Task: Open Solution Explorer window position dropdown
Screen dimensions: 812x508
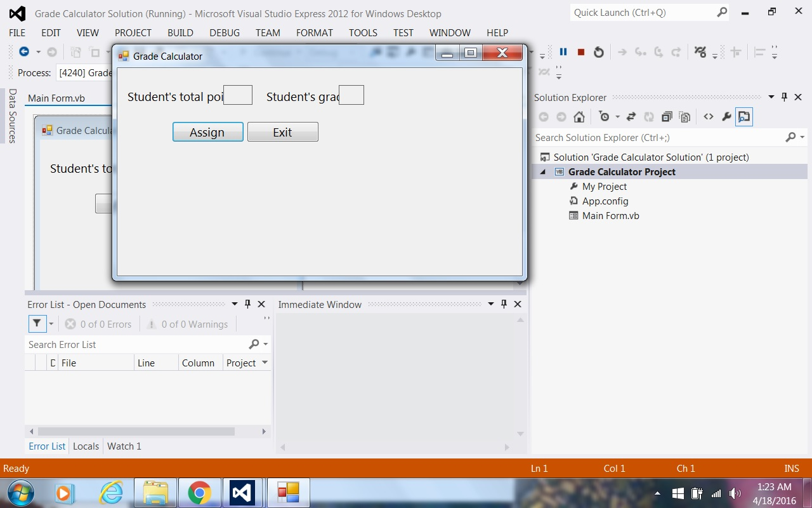Action: coord(771,97)
